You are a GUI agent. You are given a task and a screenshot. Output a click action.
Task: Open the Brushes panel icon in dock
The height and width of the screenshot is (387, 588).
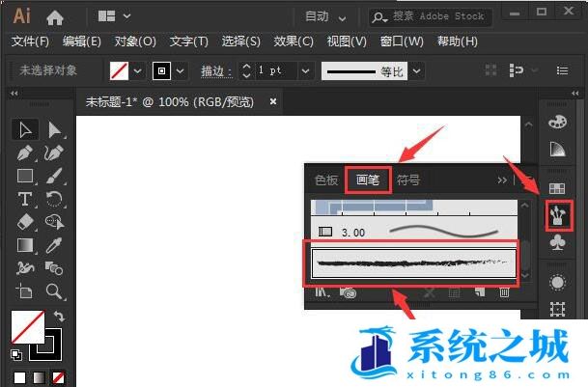pos(558,215)
